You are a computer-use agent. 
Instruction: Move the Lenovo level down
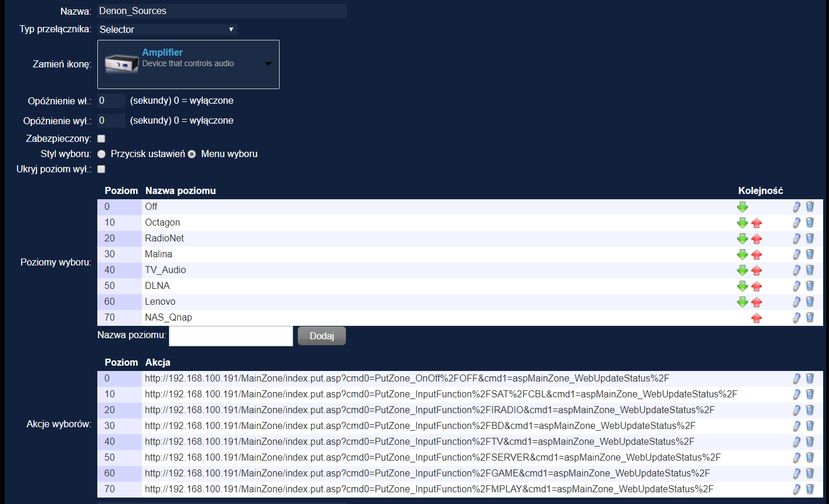click(x=742, y=302)
